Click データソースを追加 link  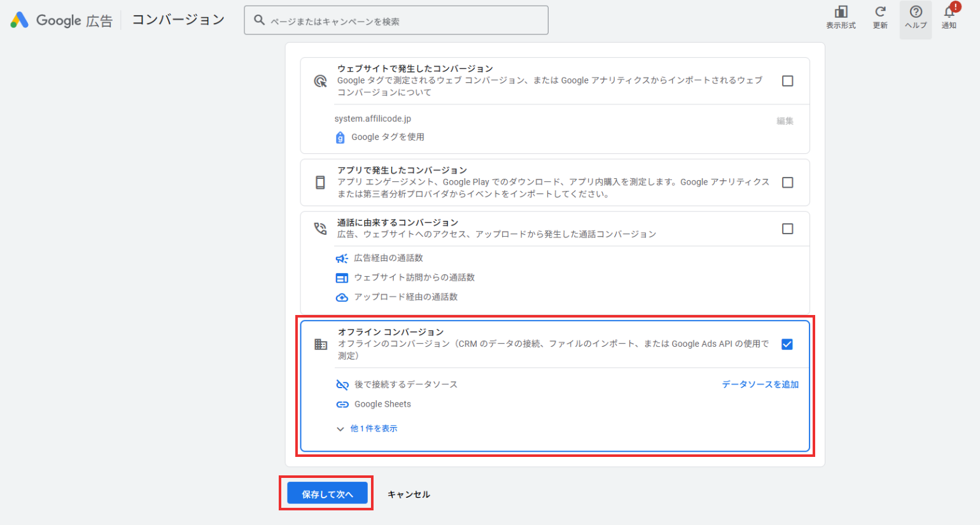pos(760,384)
